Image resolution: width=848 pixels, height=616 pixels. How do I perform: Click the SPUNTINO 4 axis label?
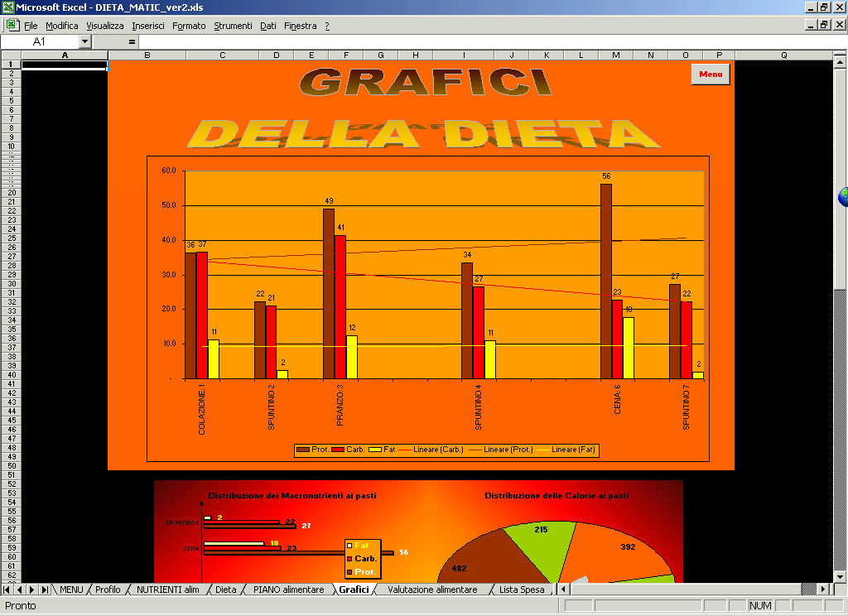pos(478,407)
